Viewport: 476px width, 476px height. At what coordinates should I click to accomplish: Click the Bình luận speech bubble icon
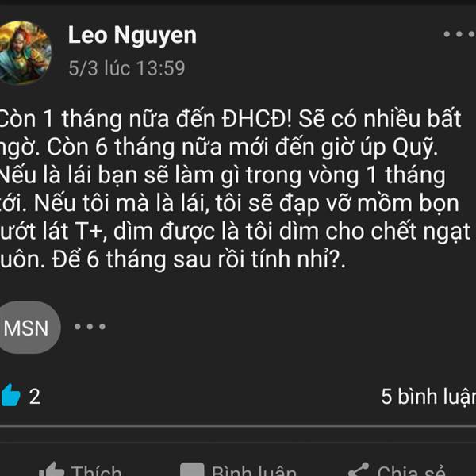[192, 470]
